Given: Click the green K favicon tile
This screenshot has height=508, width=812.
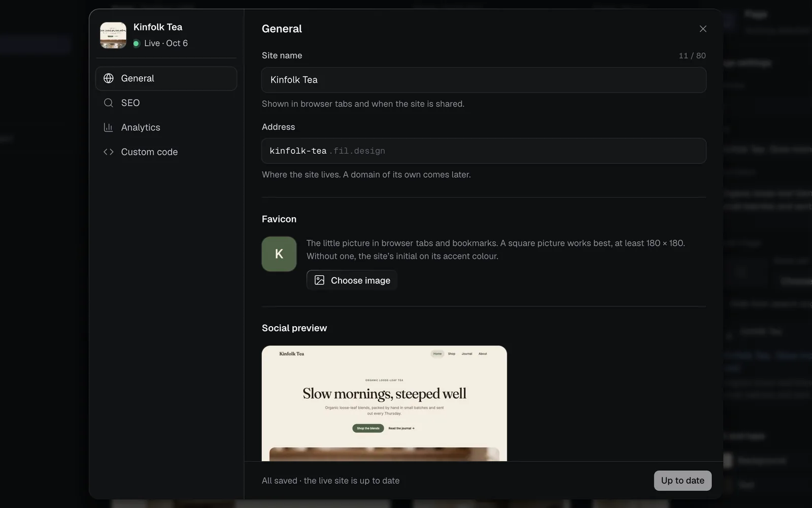Looking at the screenshot, I should 279,254.
